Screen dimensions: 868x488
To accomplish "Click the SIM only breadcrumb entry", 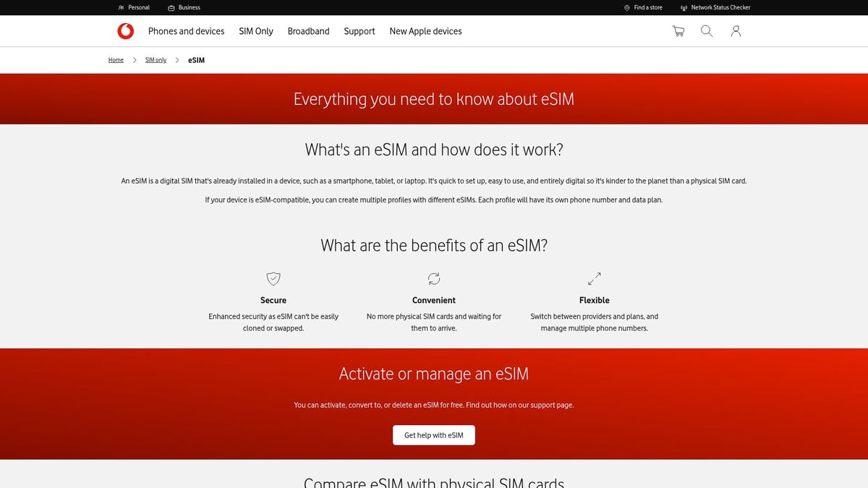I will (156, 60).
